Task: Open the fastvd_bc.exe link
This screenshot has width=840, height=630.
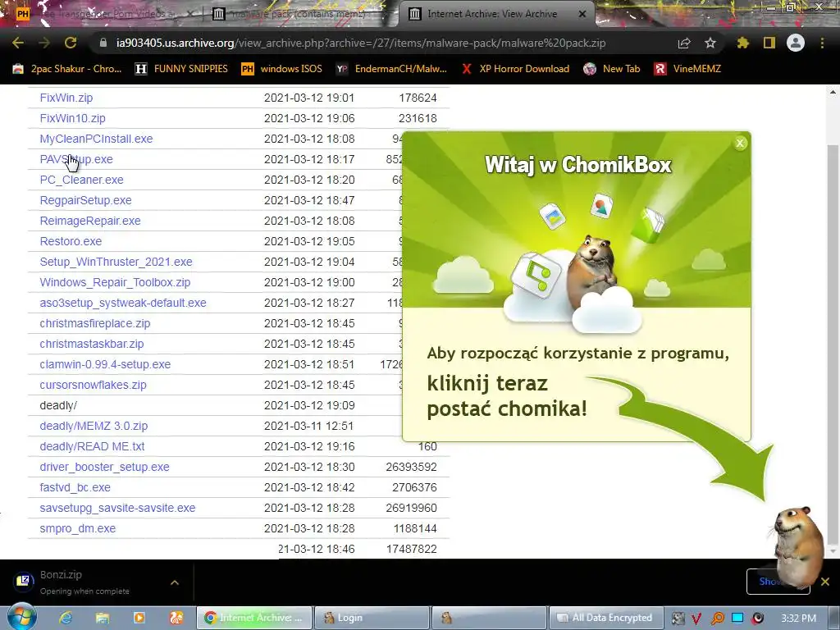Action: [75, 487]
